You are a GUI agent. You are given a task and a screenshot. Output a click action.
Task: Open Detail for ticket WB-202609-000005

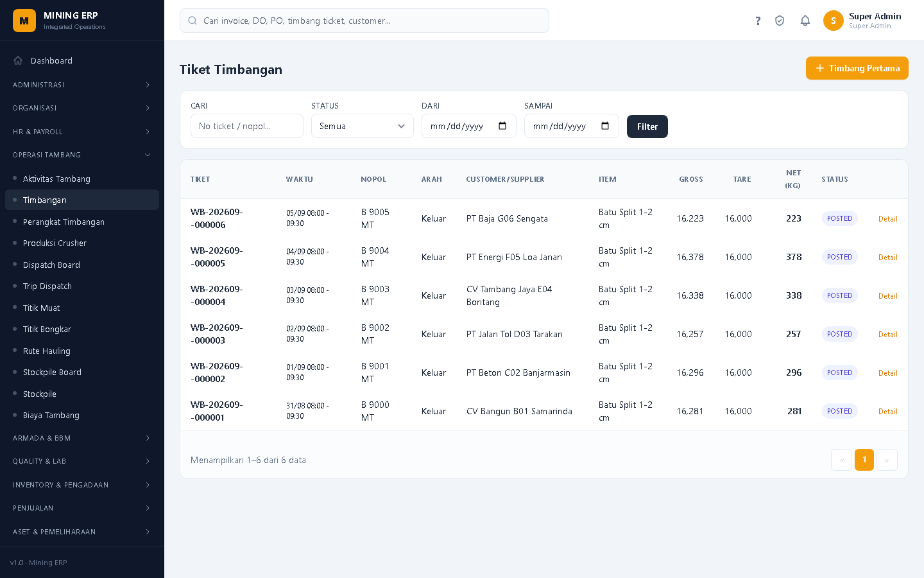pyautogui.click(x=887, y=258)
